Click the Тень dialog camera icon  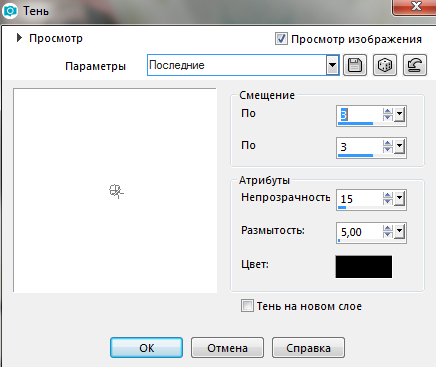10,11
